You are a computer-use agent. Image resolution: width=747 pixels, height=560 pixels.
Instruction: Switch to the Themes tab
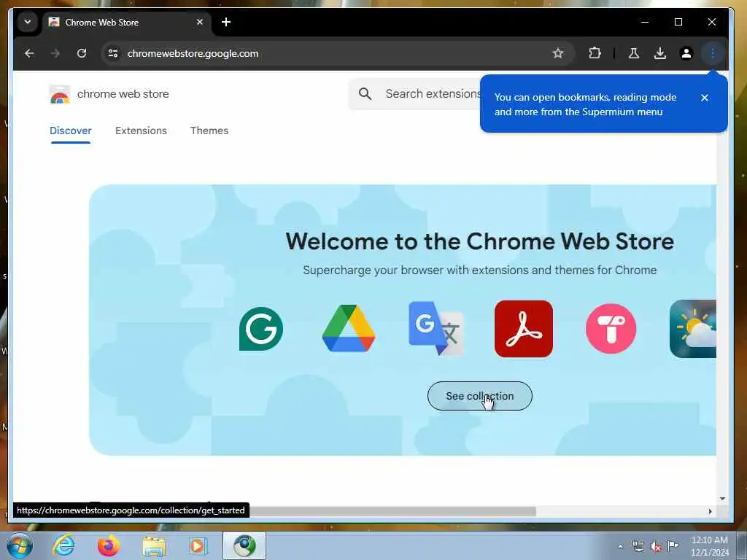tap(209, 131)
